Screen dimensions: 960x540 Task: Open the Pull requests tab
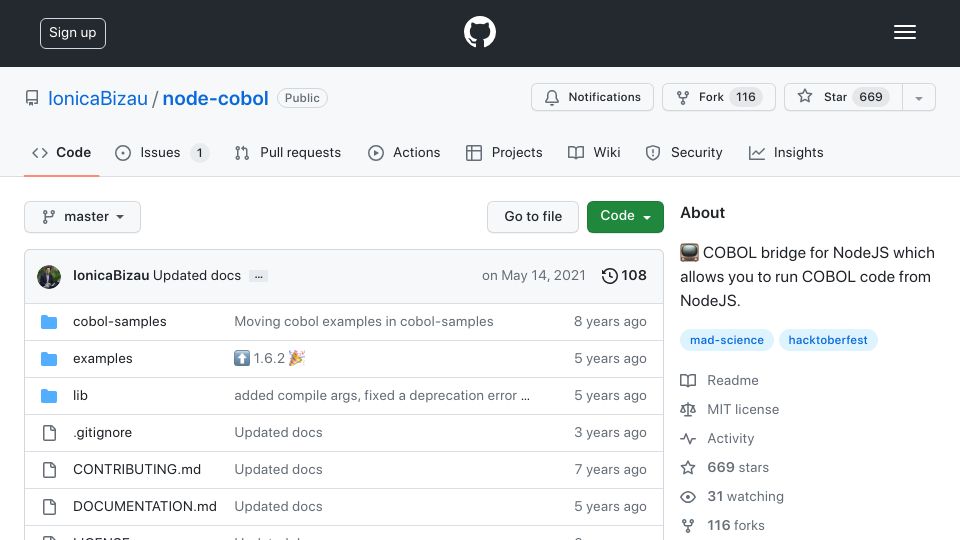(288, 152)
